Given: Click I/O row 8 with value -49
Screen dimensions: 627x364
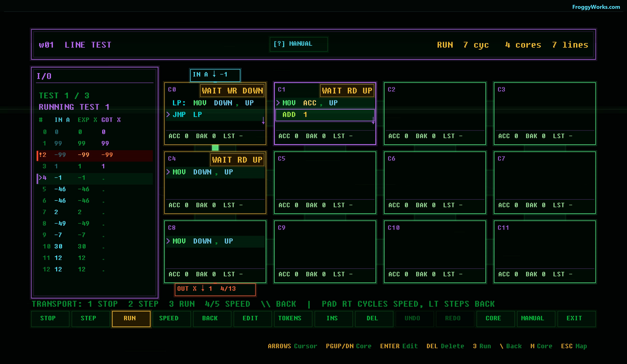Looking at the screenshot, I should (x=95, y=224).
